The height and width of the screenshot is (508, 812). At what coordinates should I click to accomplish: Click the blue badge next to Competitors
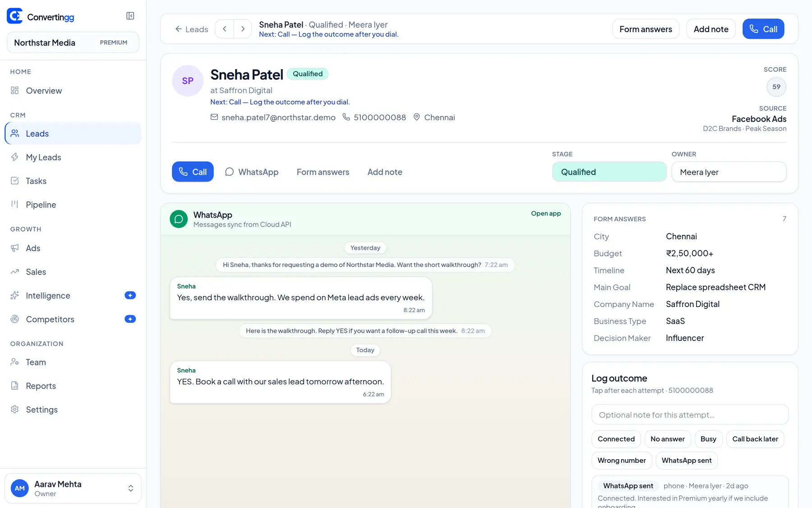[130, 319]
